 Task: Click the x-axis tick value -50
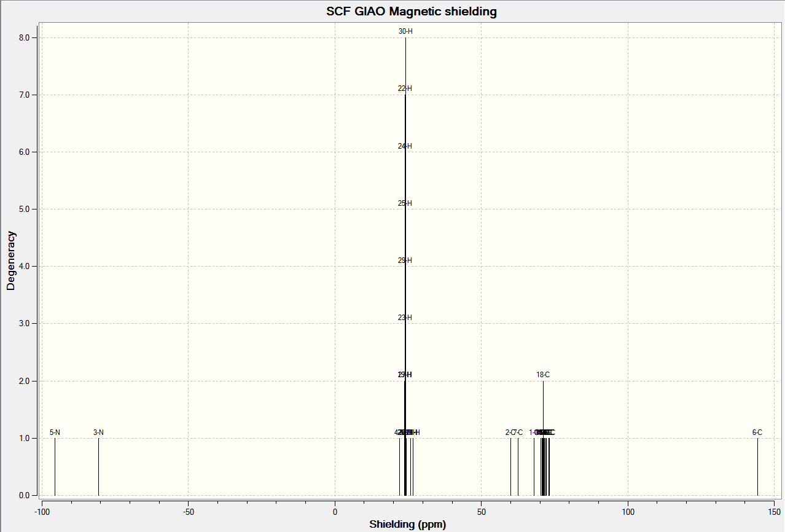(189, 511)
